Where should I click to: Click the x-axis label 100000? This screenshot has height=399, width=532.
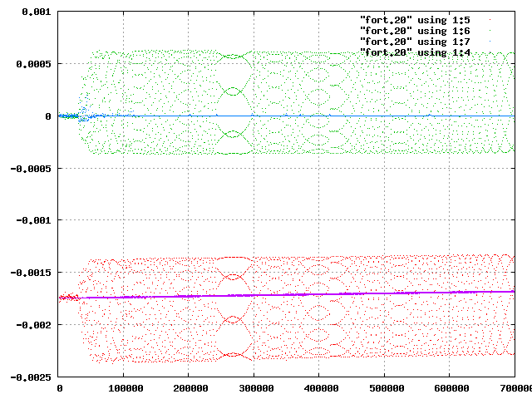[126, 388]
